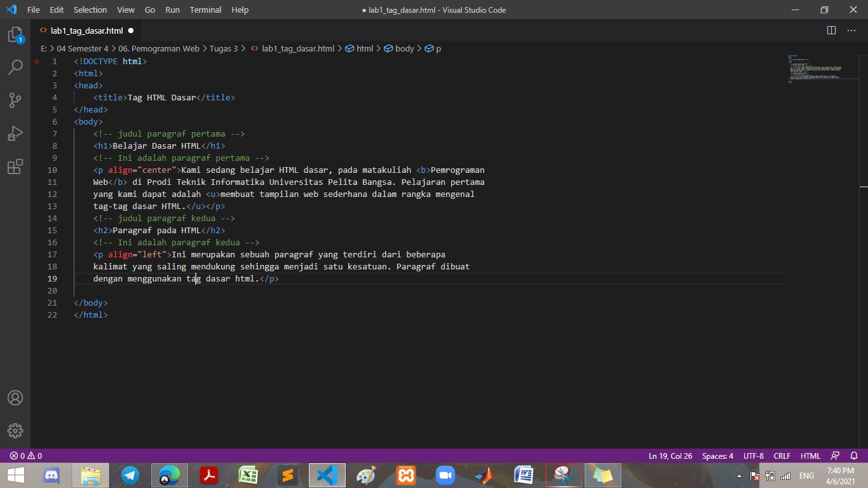Open the Source Control view
Screen dimensions: 868x488
pos(15,100)
